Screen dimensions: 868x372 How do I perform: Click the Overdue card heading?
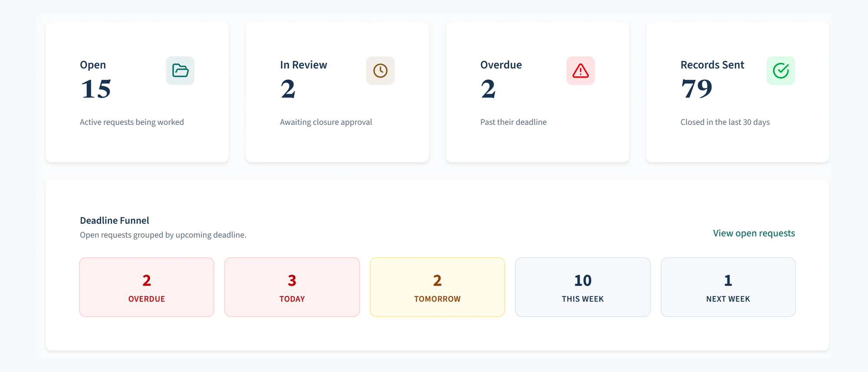pos(501,65)
